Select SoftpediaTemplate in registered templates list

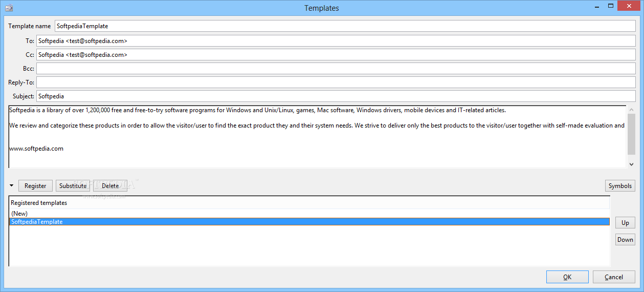[309, 222]
